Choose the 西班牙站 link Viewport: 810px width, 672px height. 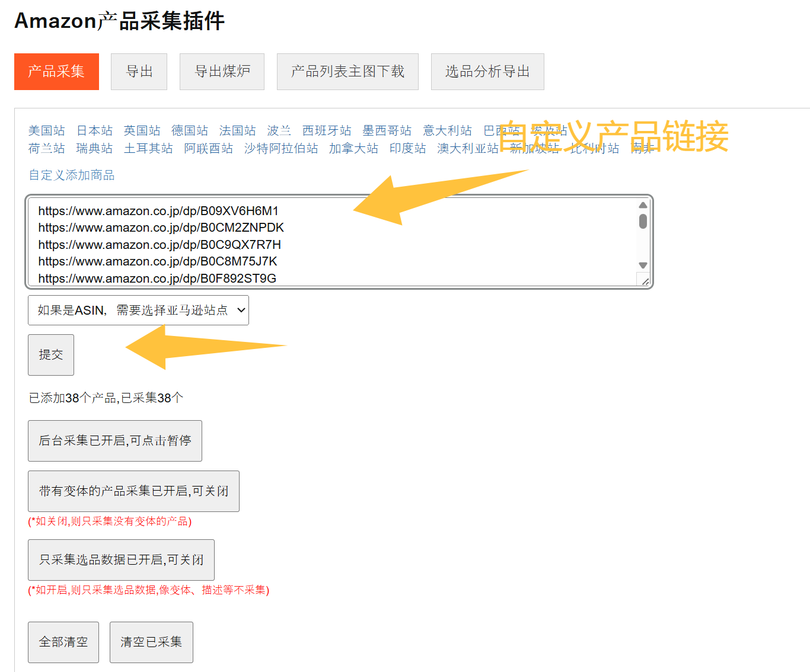click(x=327, y=130)
